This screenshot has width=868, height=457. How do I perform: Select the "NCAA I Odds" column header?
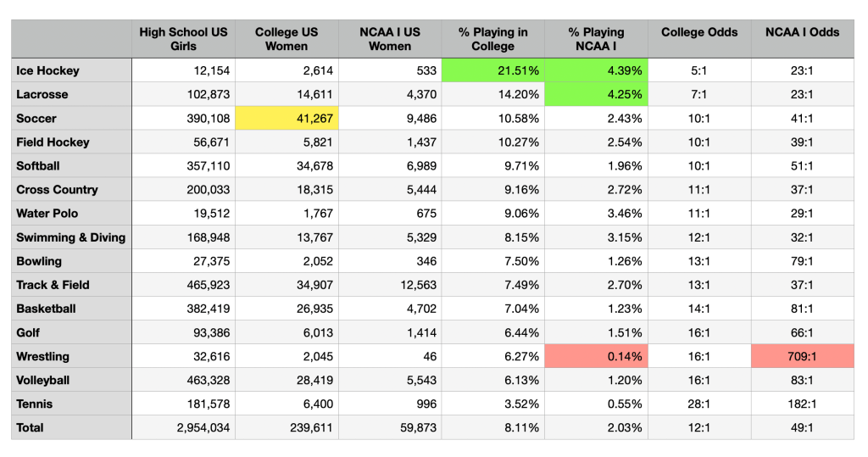point(802,33)
